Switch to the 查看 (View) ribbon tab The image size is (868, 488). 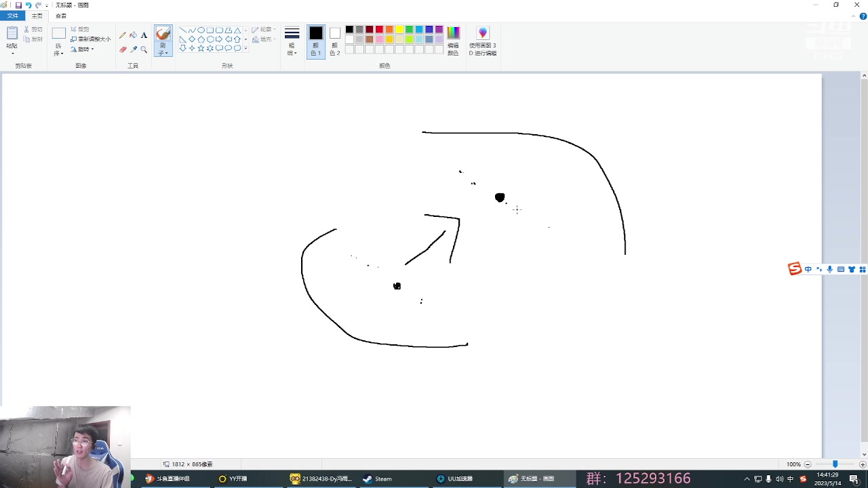pos(61,16)
